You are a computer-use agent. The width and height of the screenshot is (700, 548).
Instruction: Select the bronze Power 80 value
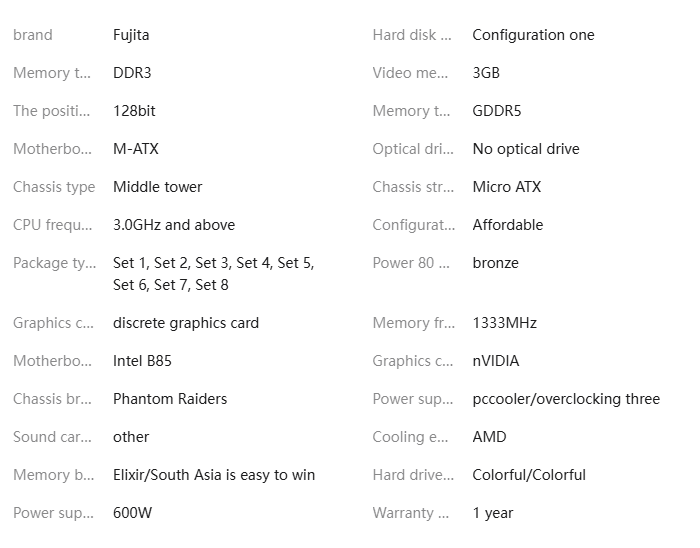(x=495, y=263)
